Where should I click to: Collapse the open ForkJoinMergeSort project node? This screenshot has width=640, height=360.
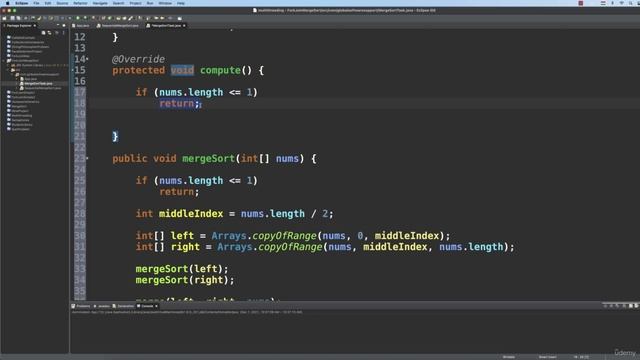tap(4, 60)
